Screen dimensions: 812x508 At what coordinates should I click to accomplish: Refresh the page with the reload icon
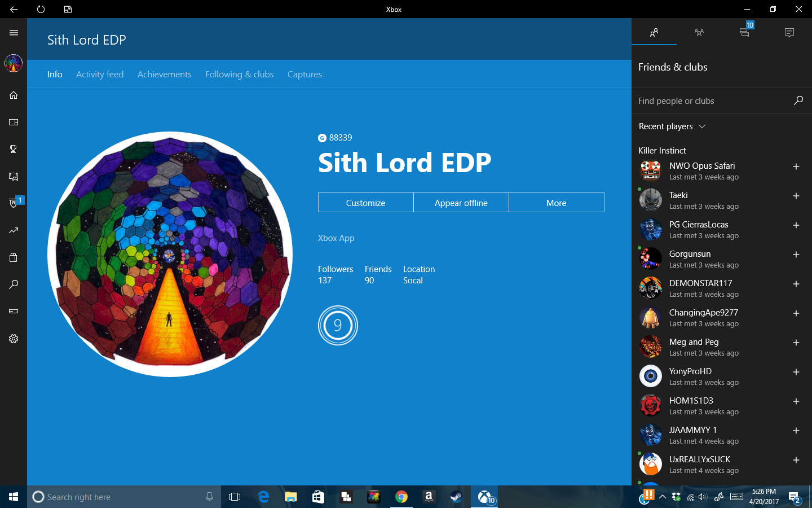[41, 9]
